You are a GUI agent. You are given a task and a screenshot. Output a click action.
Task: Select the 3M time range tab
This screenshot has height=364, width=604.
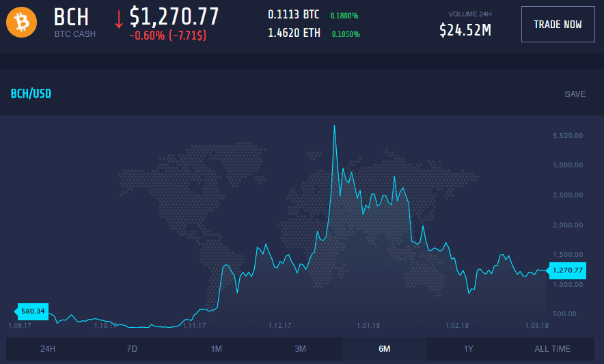pos(300,348)
